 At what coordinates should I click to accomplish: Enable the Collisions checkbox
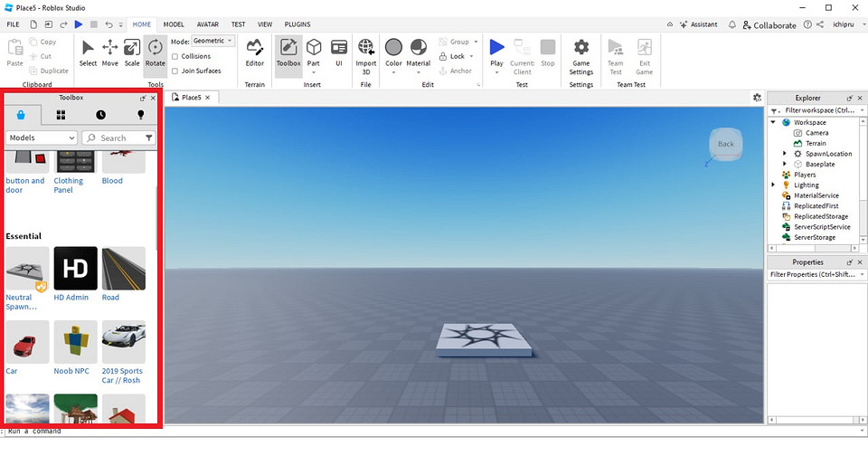pyautogui.click(x=175, y=56)
